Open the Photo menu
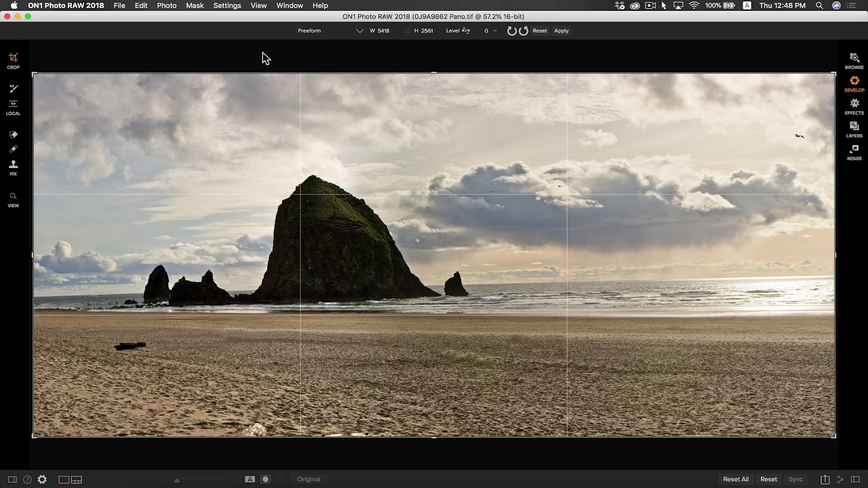Screen dimensions: 868x488 (167, 5)
